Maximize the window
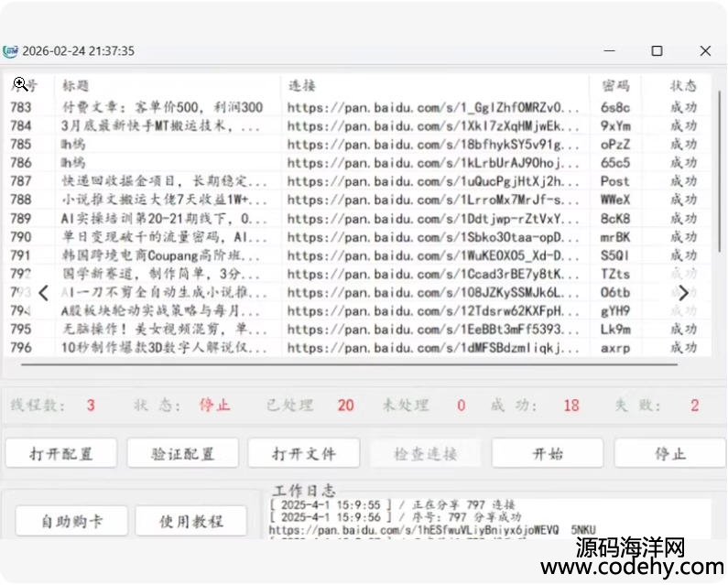 tap(657, 51)
